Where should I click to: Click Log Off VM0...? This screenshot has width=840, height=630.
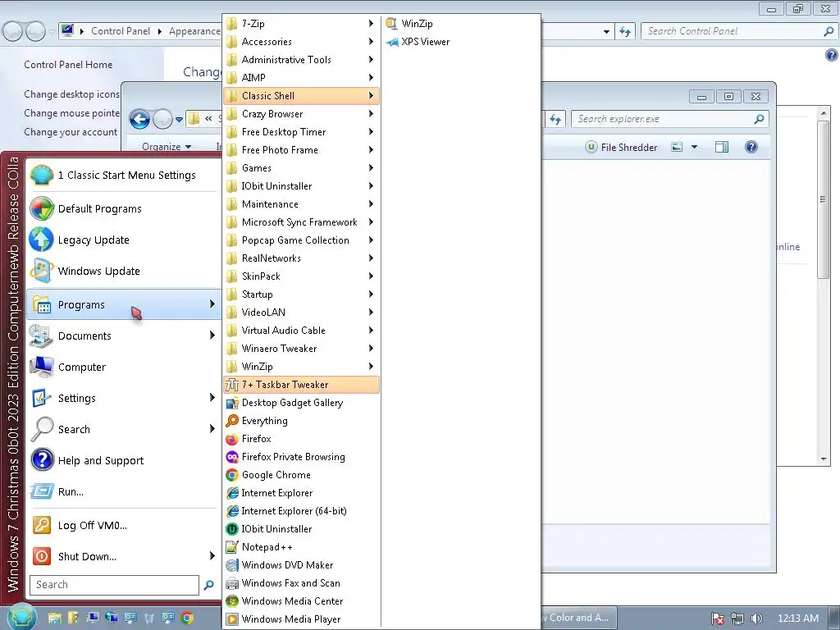point(124,525)
